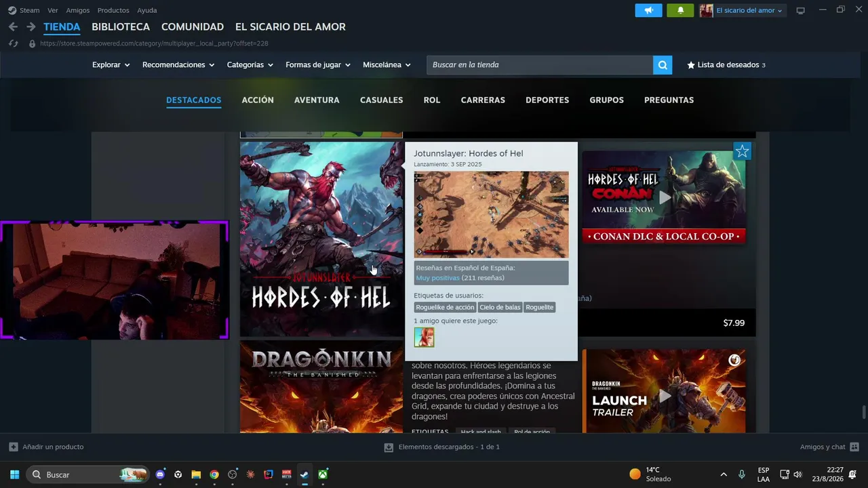Click the Hack and slash tag
The image size is (868, 488).
[481, 432]
